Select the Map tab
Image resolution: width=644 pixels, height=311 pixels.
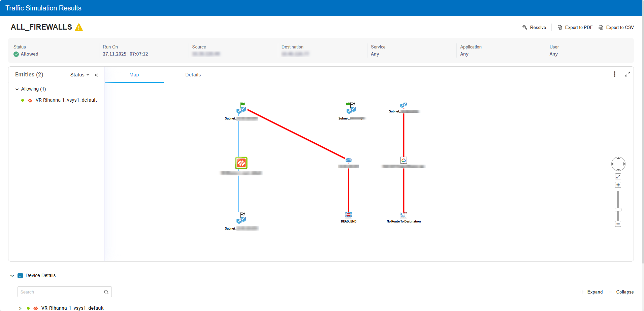(x=134, y=75)
